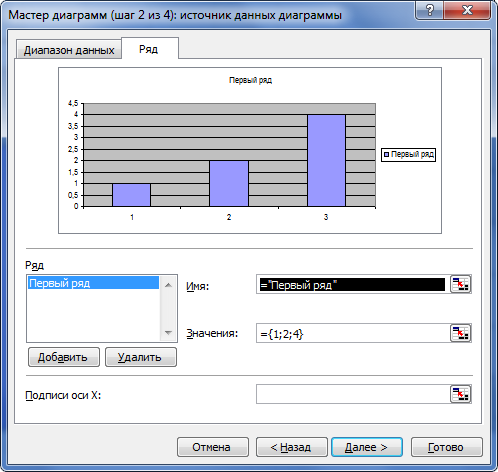Click the series list scroll up arrow
The height and width of the screenshot is (472, 498).
(168, 285)
